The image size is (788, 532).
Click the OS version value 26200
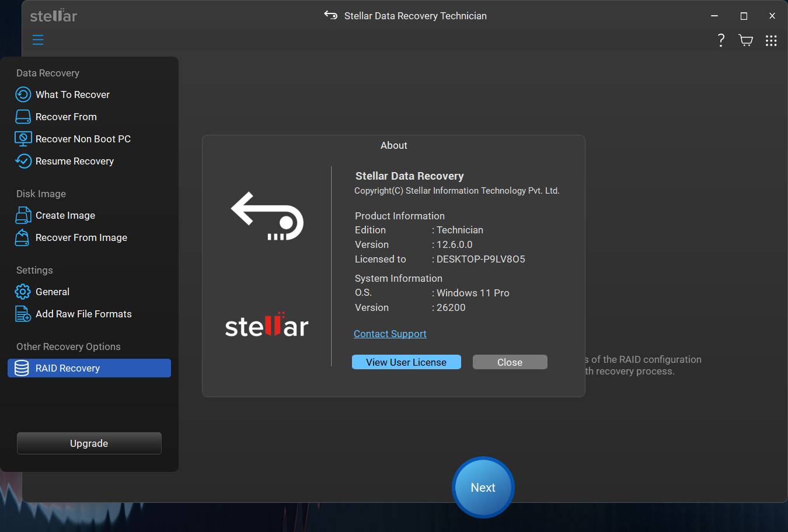[451, 307]
